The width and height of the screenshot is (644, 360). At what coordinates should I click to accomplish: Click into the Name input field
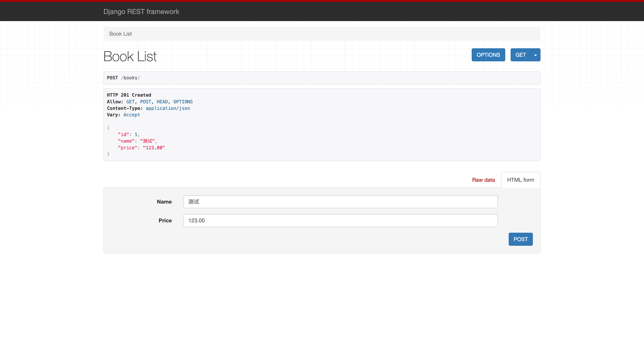coord(341,202)
